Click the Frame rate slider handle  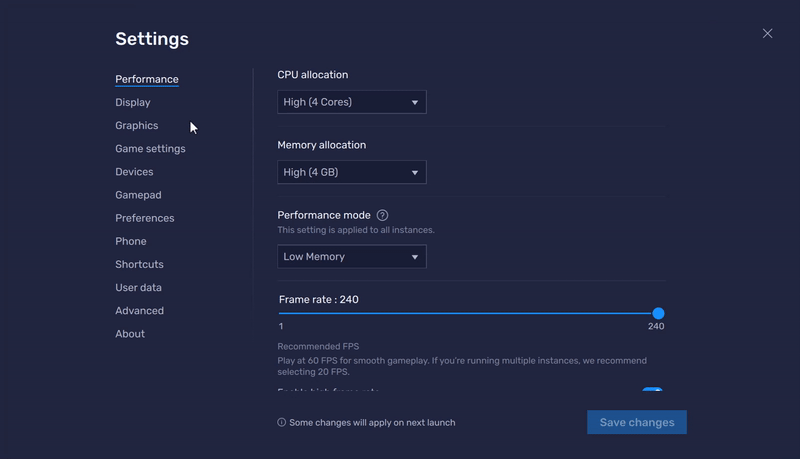pos(658,314)
